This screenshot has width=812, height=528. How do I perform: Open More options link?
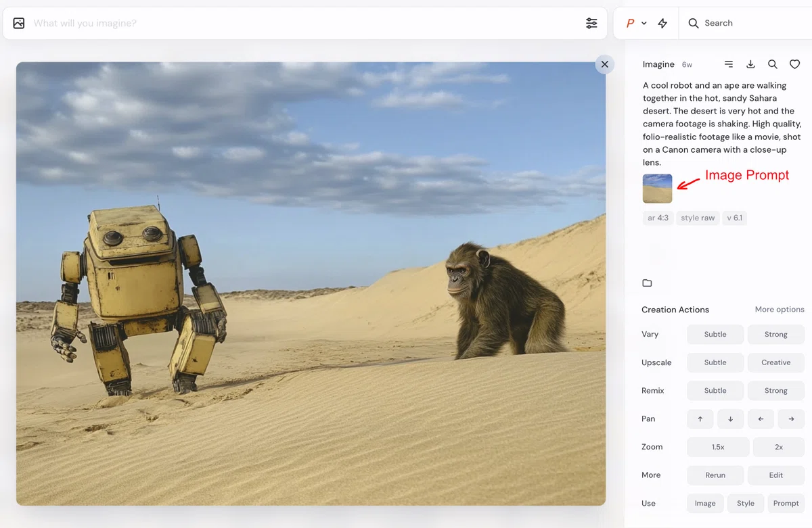pyautogui.click(x=780, y=310)
